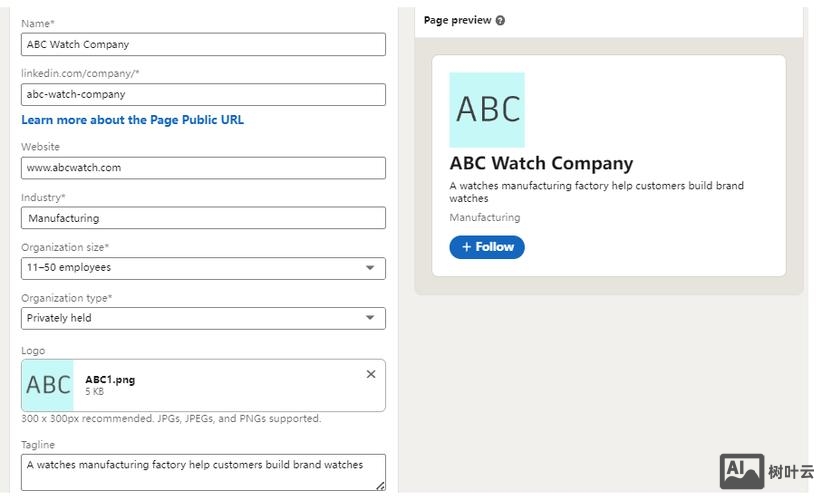Click the plus icon on Follow button

pos(466,247)
